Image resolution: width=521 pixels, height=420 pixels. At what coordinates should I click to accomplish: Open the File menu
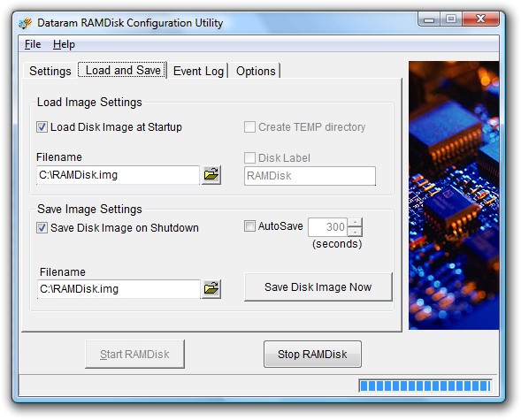[x=33, y=44]
